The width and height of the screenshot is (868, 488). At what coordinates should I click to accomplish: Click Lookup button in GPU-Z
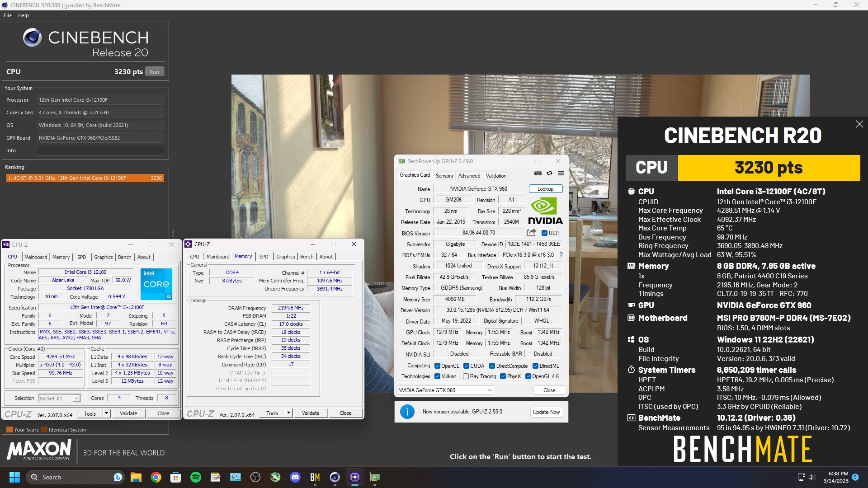tap(545, 189)
